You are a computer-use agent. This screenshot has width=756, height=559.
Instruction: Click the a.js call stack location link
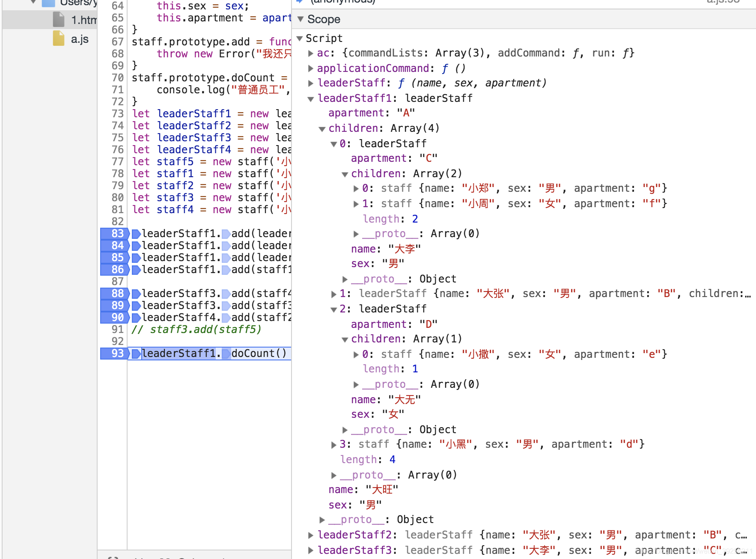(x=723, y=1)
